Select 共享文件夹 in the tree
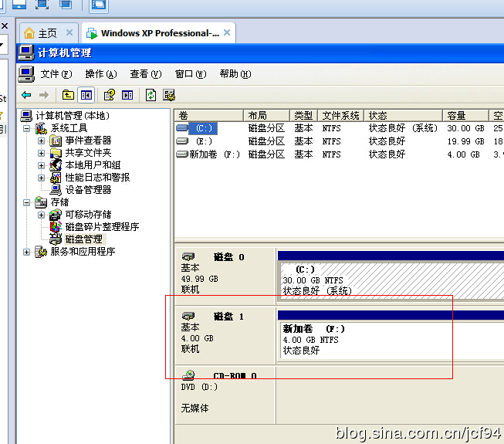The height and width of the screenshot is (444, 504). (89, 153)
